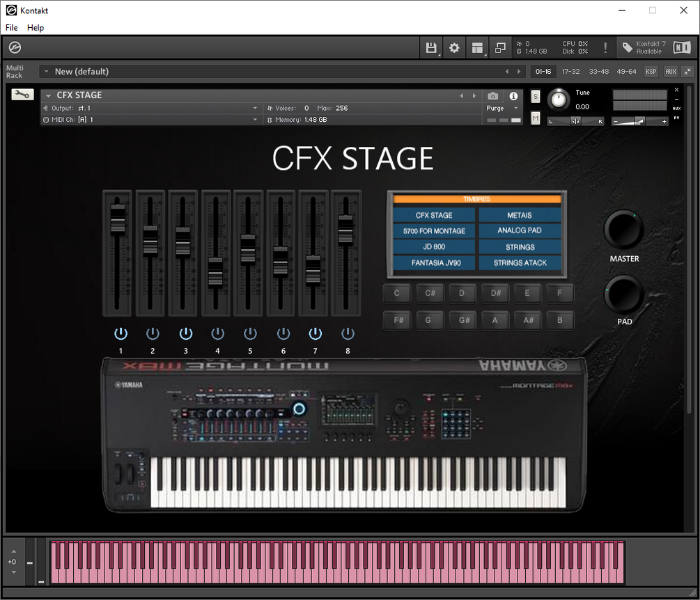This screenshot has width=700, height=600.
Task: Open instrument edit wrench icon
Action: click(x=22, y=94)
